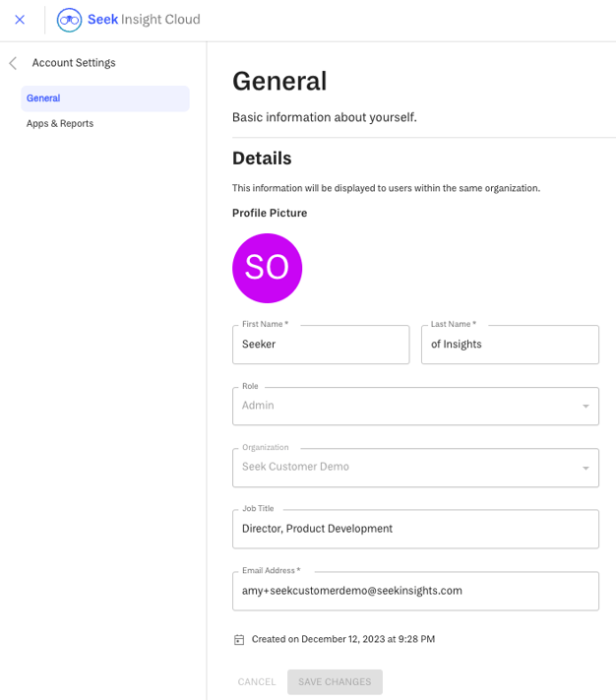Click the back chevron beside Account Settings
This screenshot has height=700, width=616.
click(x=13, y=63)
